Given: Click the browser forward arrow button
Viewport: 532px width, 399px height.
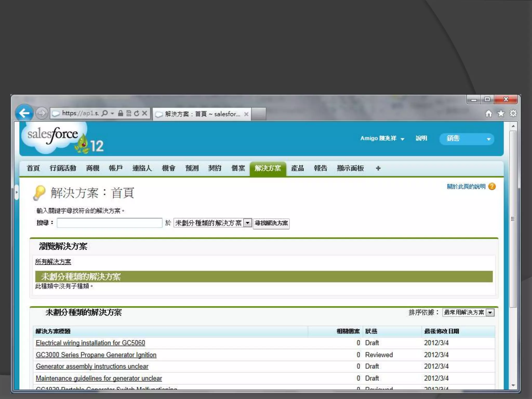Looking at the screenshot, I should tap(42, 113).
